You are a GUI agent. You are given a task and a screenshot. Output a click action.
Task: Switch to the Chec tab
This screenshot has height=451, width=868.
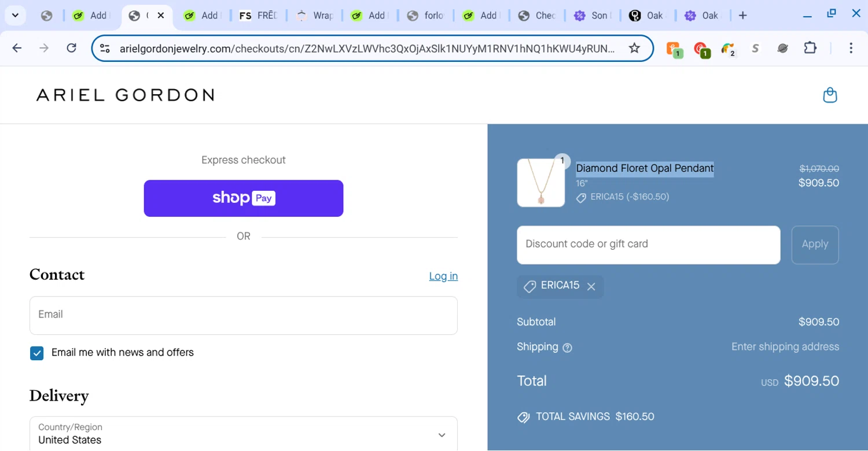coord(537,16)
